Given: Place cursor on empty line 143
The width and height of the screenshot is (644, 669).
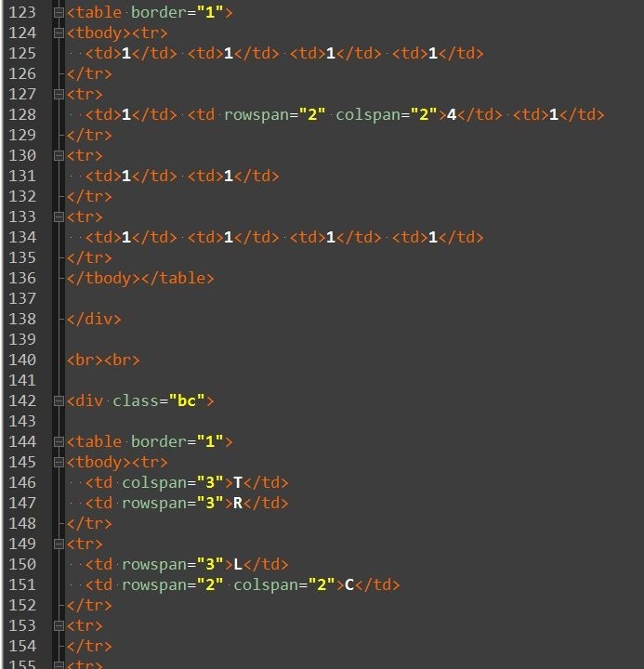Looking at the screenshot, I should point(354,422).
